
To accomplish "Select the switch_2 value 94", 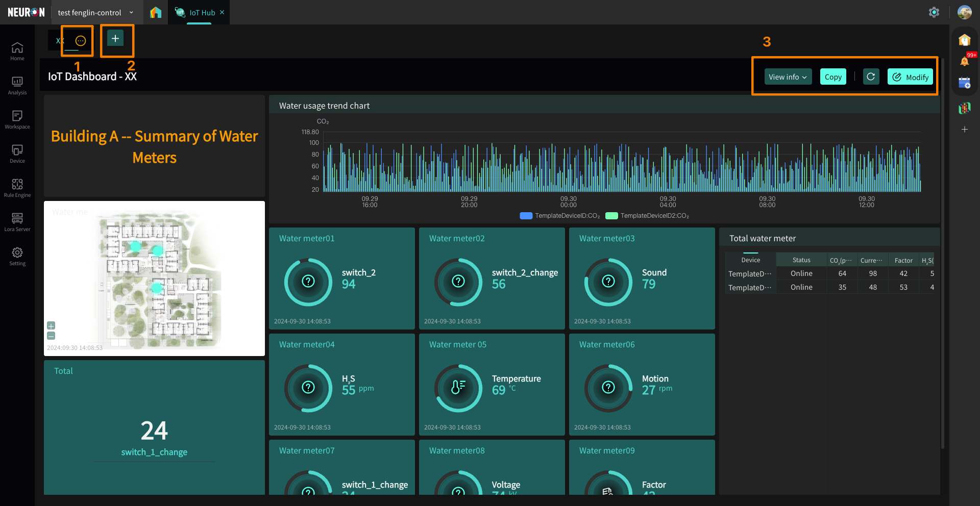I will (349, 284).
